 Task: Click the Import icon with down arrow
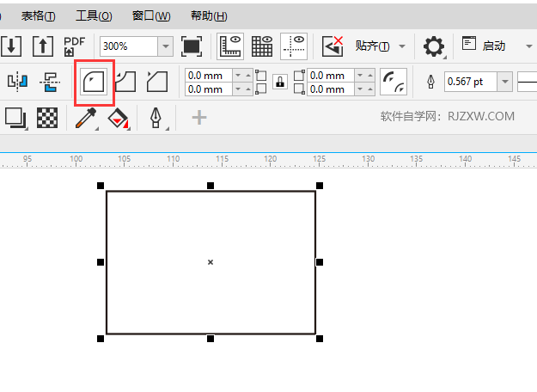[11, 46]
